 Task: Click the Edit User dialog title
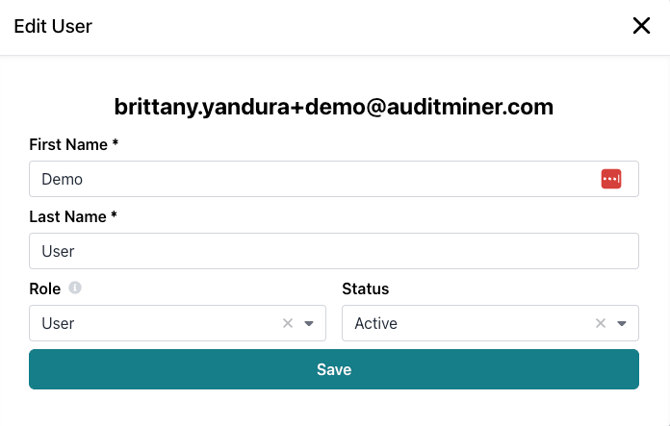pos(53,26)
